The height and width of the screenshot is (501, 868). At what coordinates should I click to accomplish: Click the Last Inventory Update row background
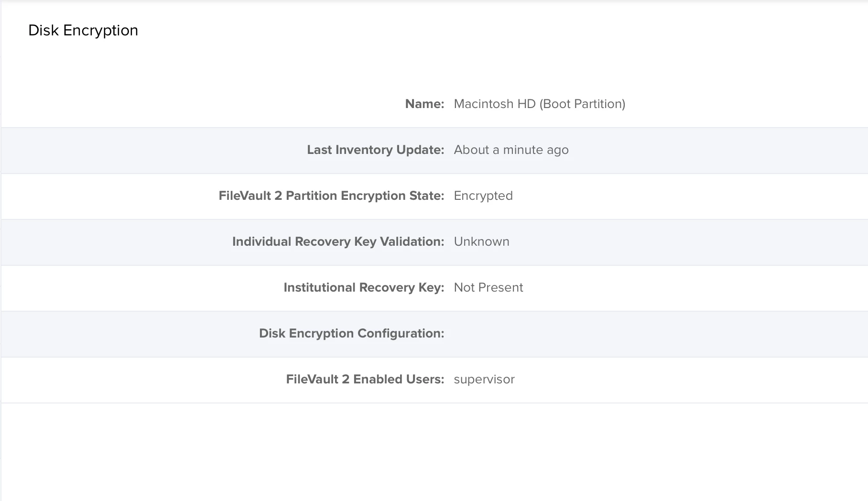pyautogui.click(x=434, y=150)
